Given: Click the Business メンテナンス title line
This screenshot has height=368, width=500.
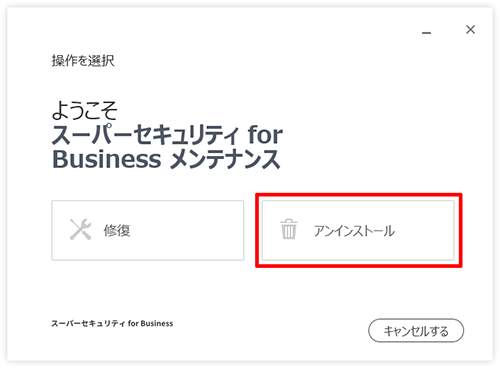Looking at the screenshot, I should pyautogui.click(x=166, y=159).
